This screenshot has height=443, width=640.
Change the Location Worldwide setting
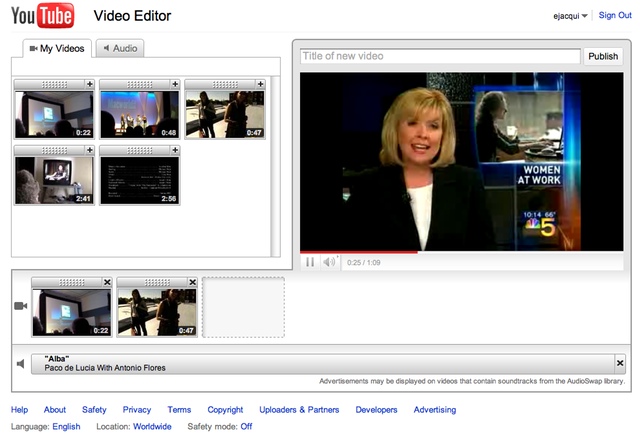click(152, 427)
